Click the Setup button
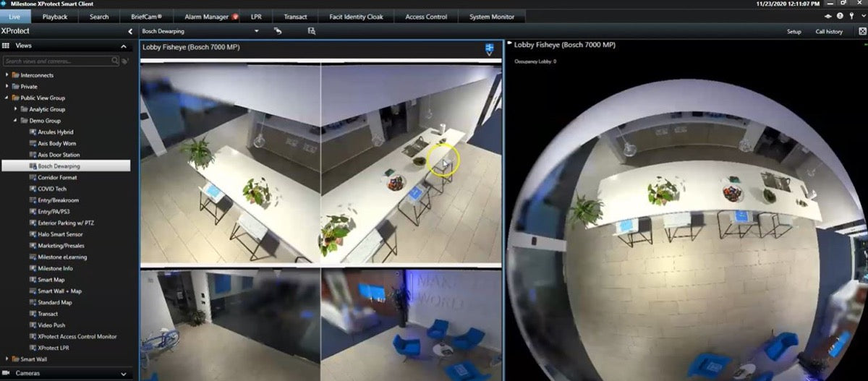Screen dimensions: 868x381 click(x=793, y=32)
